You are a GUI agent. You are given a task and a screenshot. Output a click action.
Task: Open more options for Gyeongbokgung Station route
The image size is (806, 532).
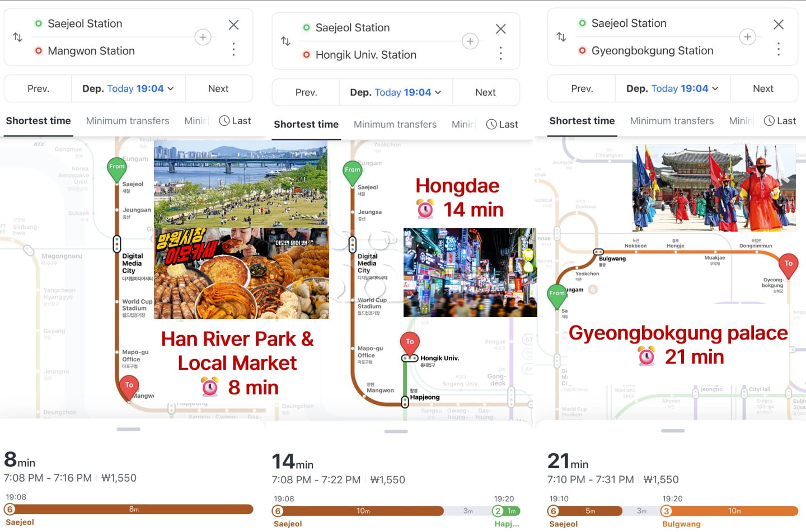779,49
